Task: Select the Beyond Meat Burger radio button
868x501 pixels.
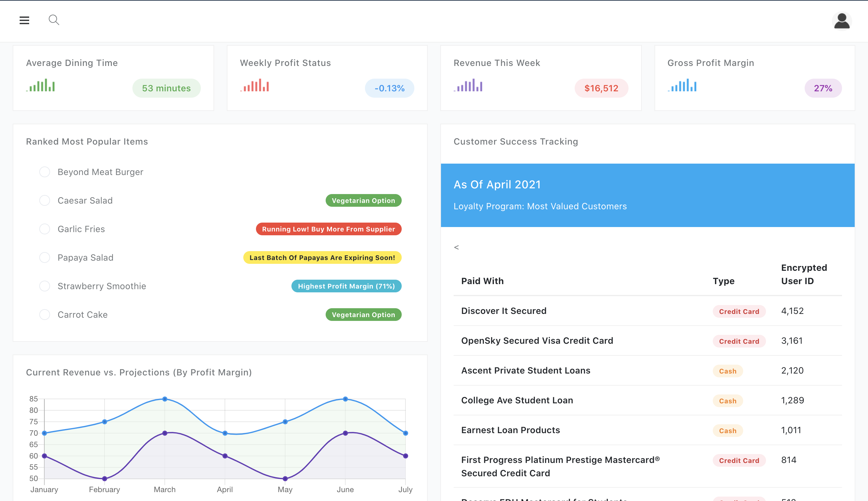Action: (x=45, y=172)
